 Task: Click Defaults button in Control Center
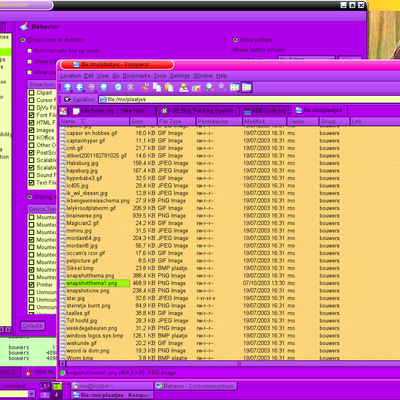click(33, 326)
